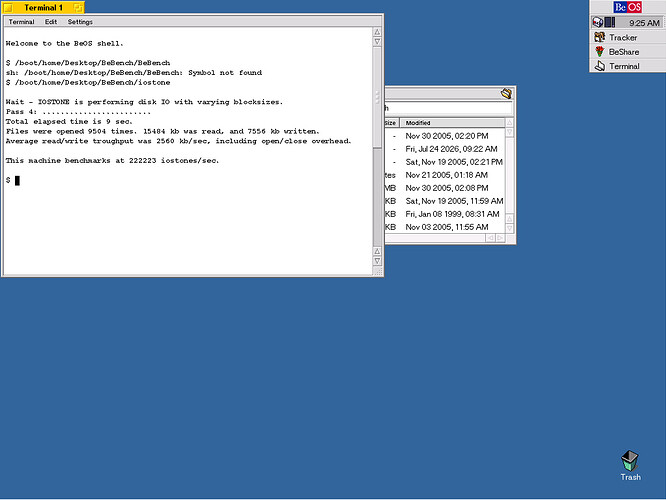Click Tracker window scrollbar bottom down arrow
The image size is (666, 500).
pyautogui.click(x=510, y=229)
